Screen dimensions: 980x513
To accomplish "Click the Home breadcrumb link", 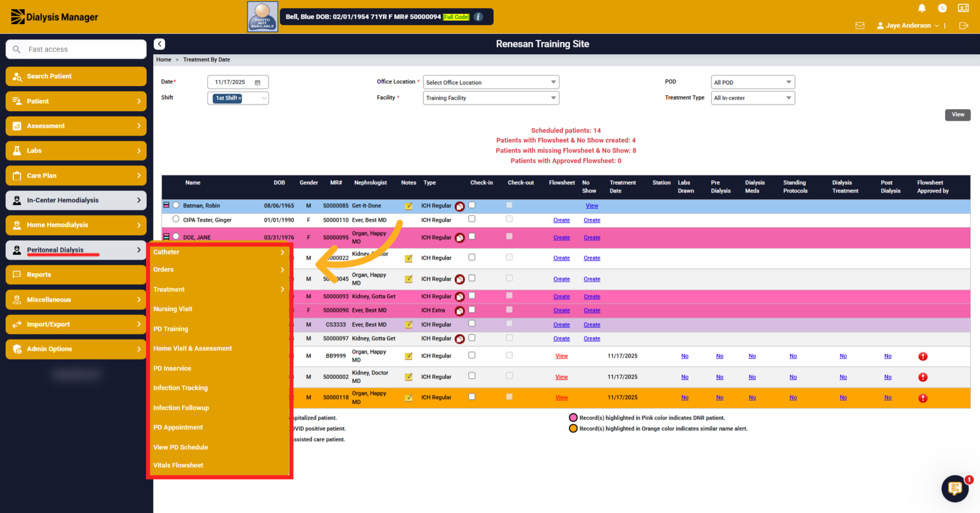I will pyautogui.click(x=163, y=60).
